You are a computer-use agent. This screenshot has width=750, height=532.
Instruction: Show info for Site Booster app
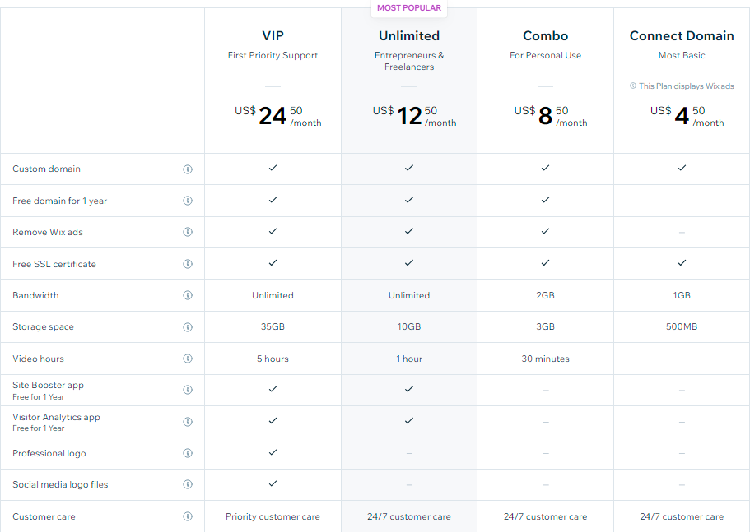(188, 390)
